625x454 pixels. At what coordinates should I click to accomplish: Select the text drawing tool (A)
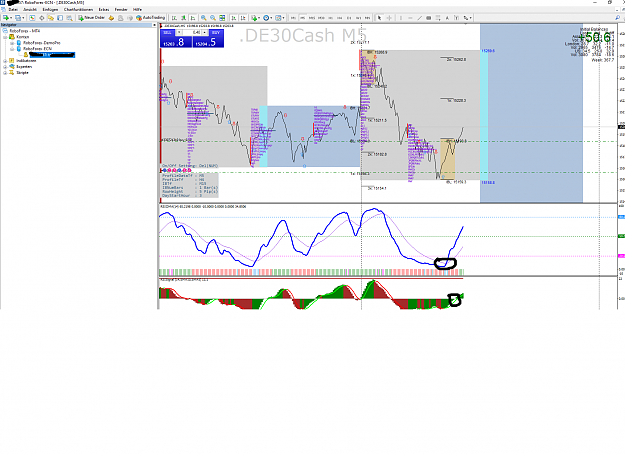[447, 18]
